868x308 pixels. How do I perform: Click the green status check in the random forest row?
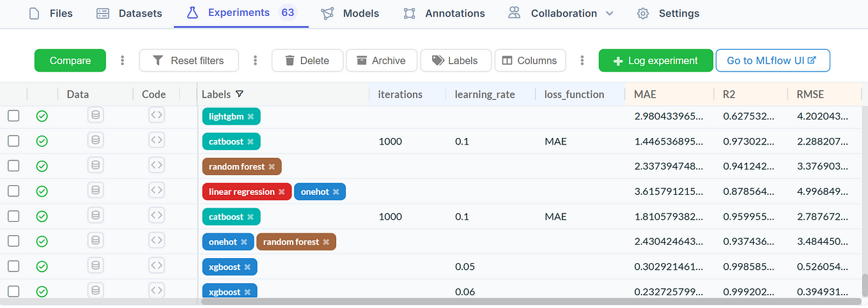(42, 166)
